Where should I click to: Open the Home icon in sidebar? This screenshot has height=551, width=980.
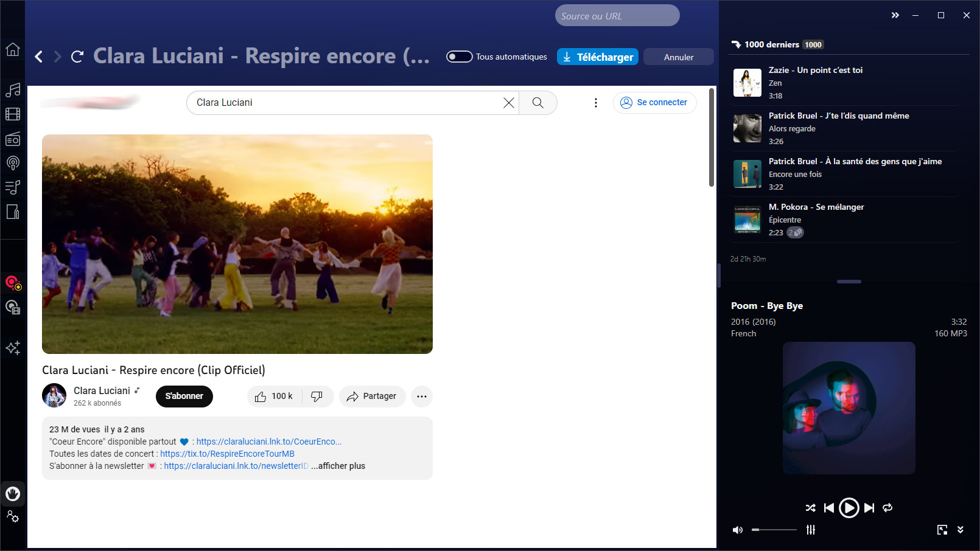[13, 50]
